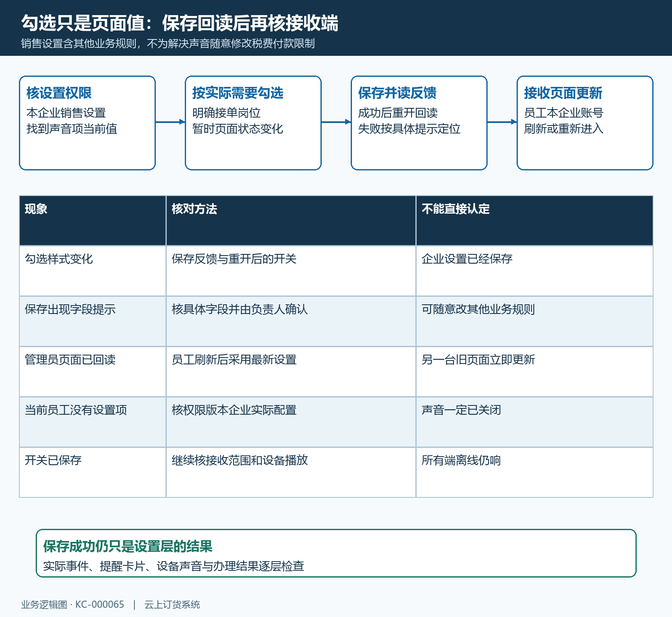Screen dimensions: 672x617
Task: Click the title 勾选只是页面值：保存回读后再核接收端
Action: coord(180,23)
